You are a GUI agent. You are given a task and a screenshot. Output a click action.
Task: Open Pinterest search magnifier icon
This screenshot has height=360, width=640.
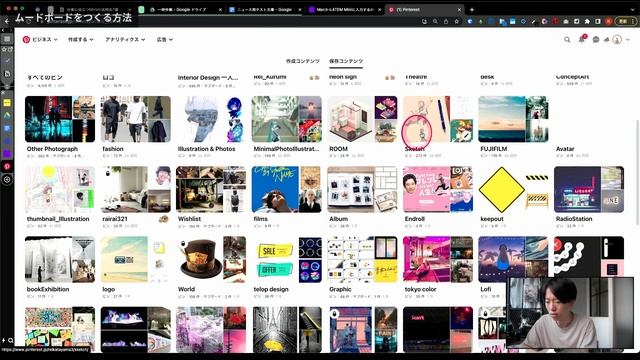click(567, 40)
